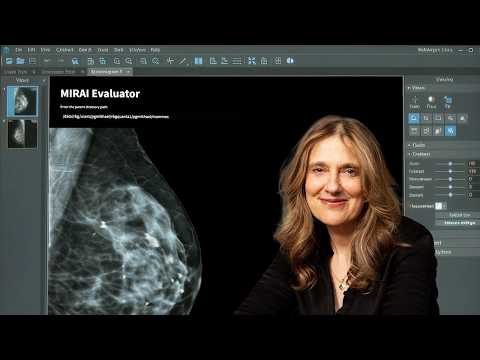Close the Mammogram tab

coord(128,72)
